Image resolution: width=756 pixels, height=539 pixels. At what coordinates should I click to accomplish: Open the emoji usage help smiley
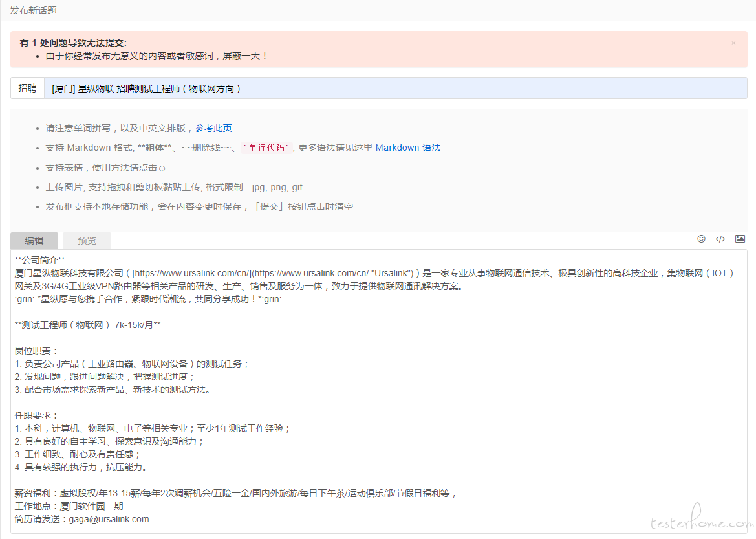pyautogui.click(x=162, y=168)
